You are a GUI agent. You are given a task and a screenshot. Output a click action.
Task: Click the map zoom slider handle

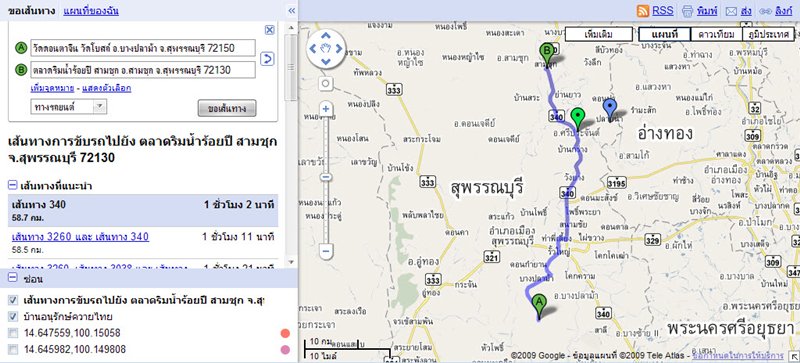[326, 177]
